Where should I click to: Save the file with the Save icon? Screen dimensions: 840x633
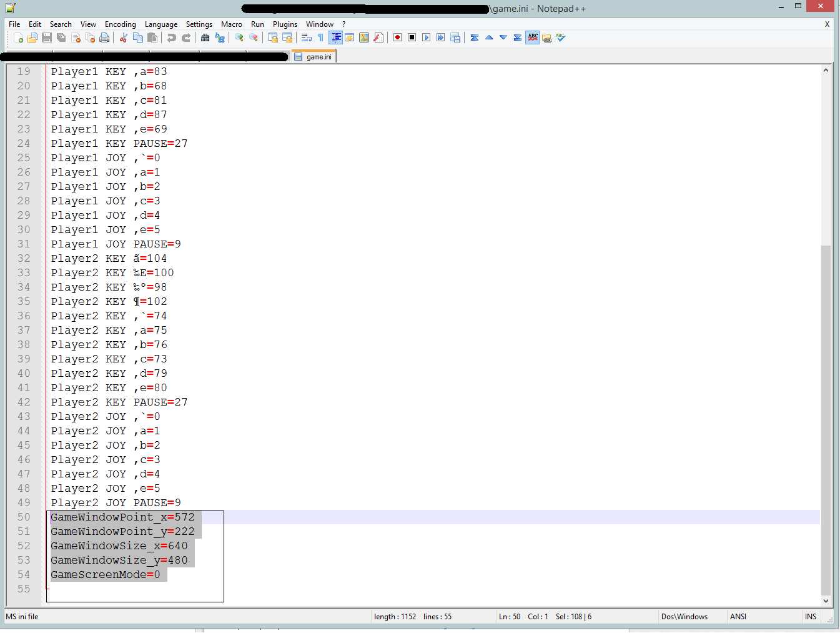[47, 38]
